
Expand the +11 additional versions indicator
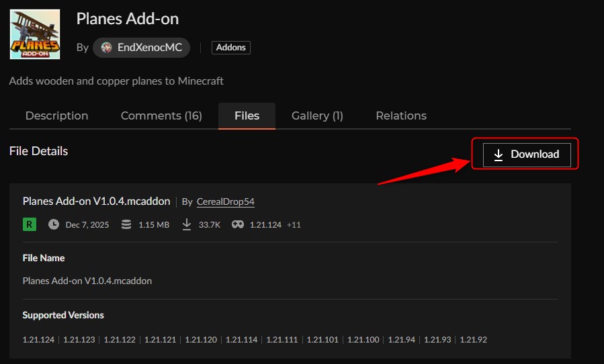click(x=294, y=224)
